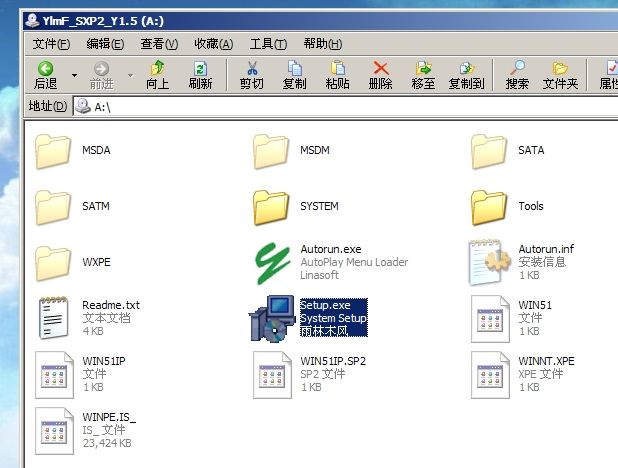Open the 帮助(H) menu
The height and width of the screenshot is (468, 618).
coord(322,43)
